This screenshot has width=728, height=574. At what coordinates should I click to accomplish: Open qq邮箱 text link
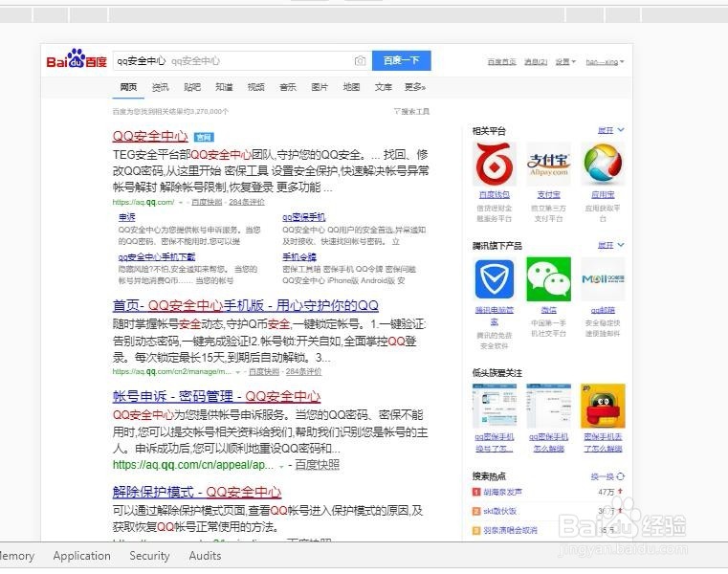pyautogui.click(x=603, y=310)
